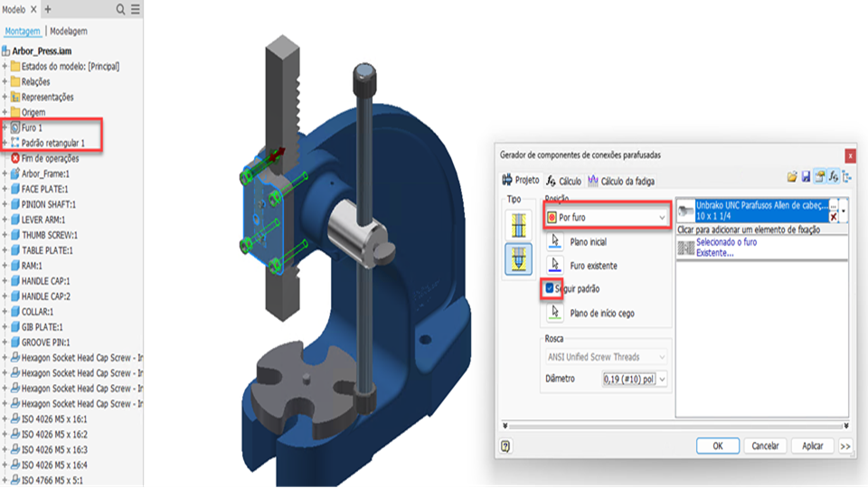Open the ANSI Unified Screw Threads dropdown

point(606,357)
